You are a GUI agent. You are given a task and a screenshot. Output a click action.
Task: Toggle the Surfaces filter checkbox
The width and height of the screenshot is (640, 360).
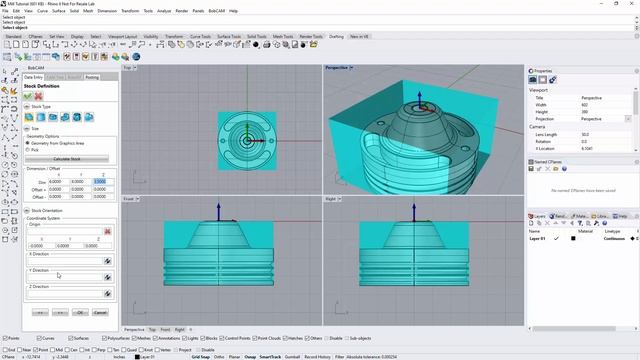coord(71,338)
